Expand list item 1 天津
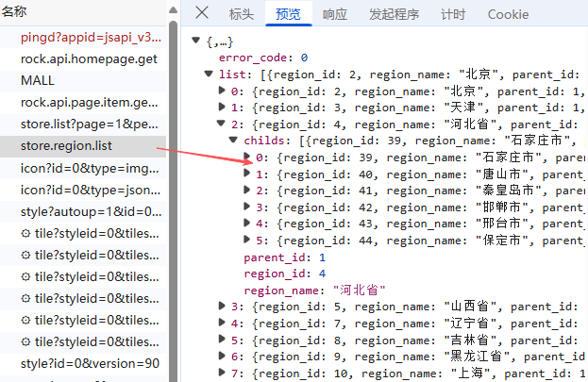This screenshot has height=382, width=588. coord(222,107)
